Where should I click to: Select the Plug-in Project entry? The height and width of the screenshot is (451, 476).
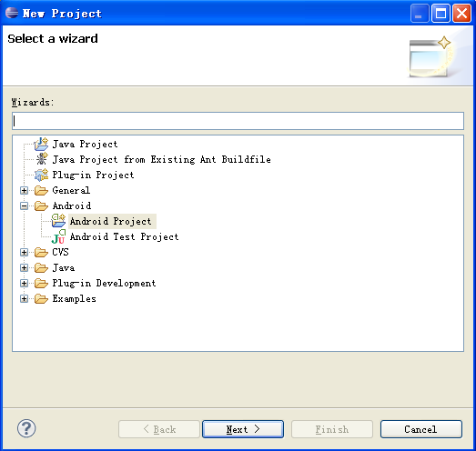coord(93,175)
